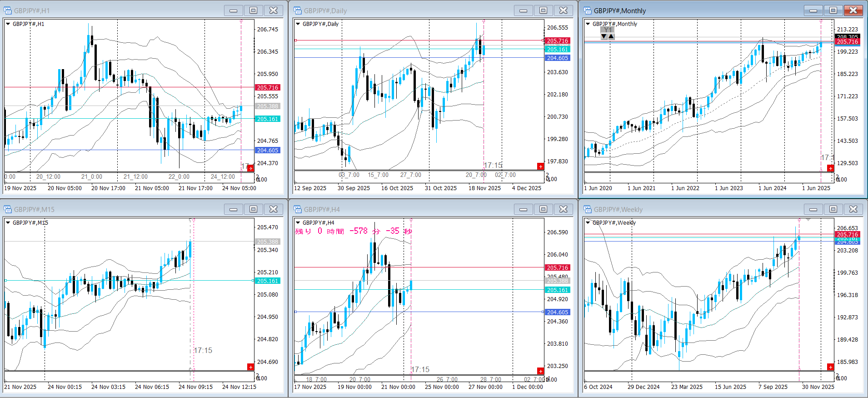Click the chart icon in GBPJPY#,M15 title bar
This screenshot has height=398, width=868.
(x=8, y=209)
